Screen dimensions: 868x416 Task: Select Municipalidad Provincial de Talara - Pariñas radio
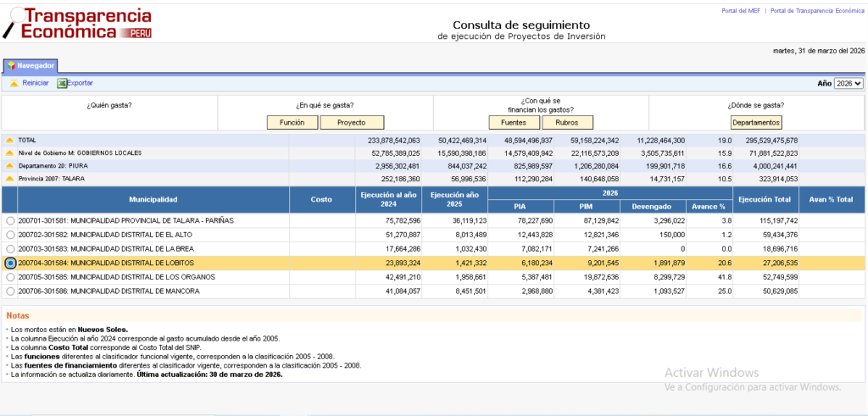point(10,220)
